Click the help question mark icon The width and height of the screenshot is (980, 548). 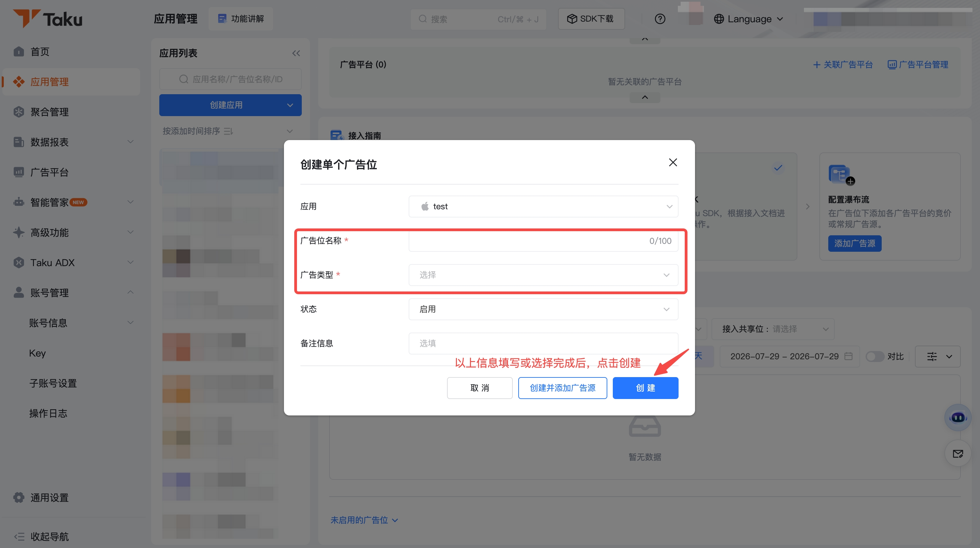[660, 18]
